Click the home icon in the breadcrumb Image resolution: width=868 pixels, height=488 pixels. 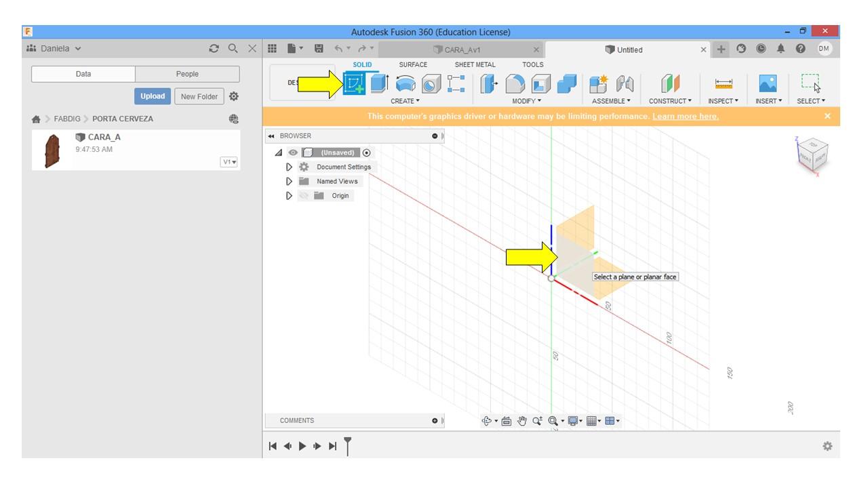tap(36, 119)
